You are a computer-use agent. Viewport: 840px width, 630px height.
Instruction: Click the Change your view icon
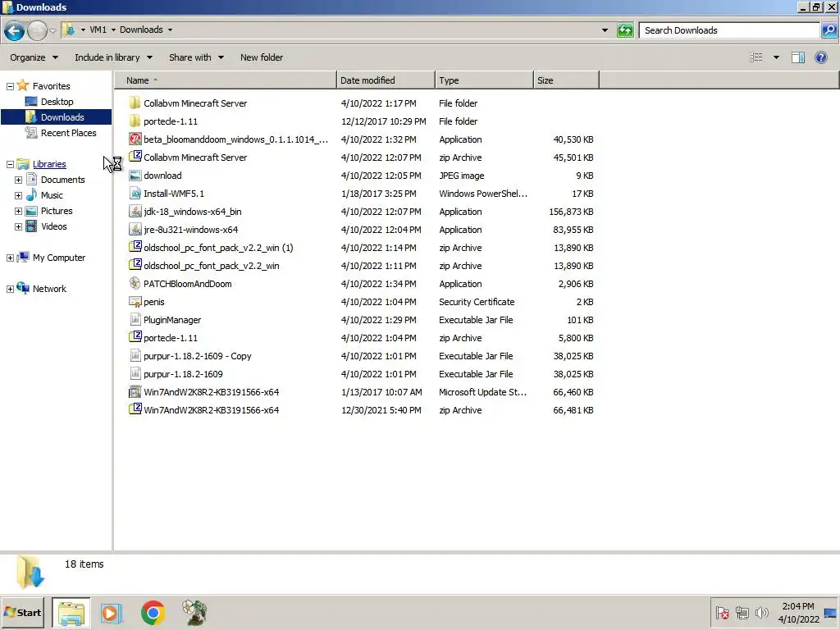[756, 57]
